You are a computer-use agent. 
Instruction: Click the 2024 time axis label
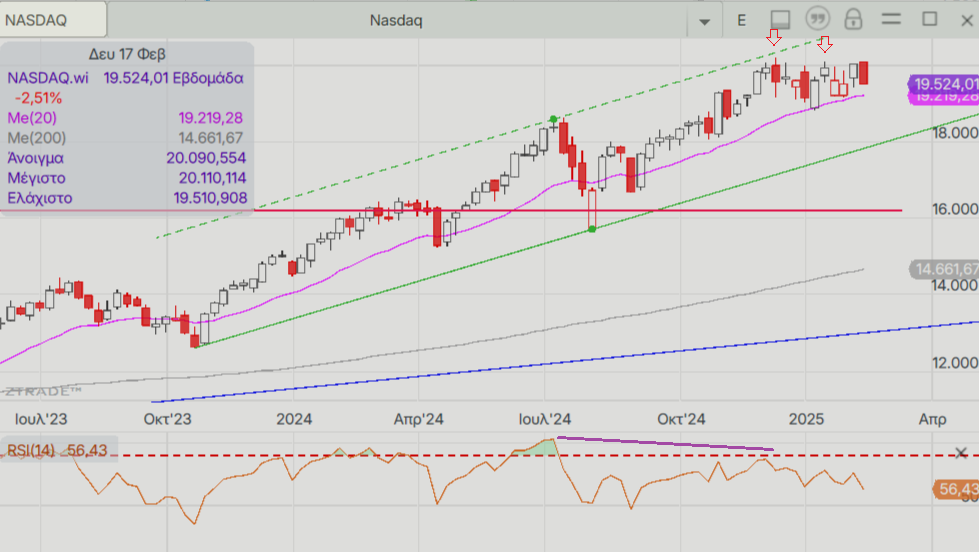pyautogui.click(x=294, y=419)
